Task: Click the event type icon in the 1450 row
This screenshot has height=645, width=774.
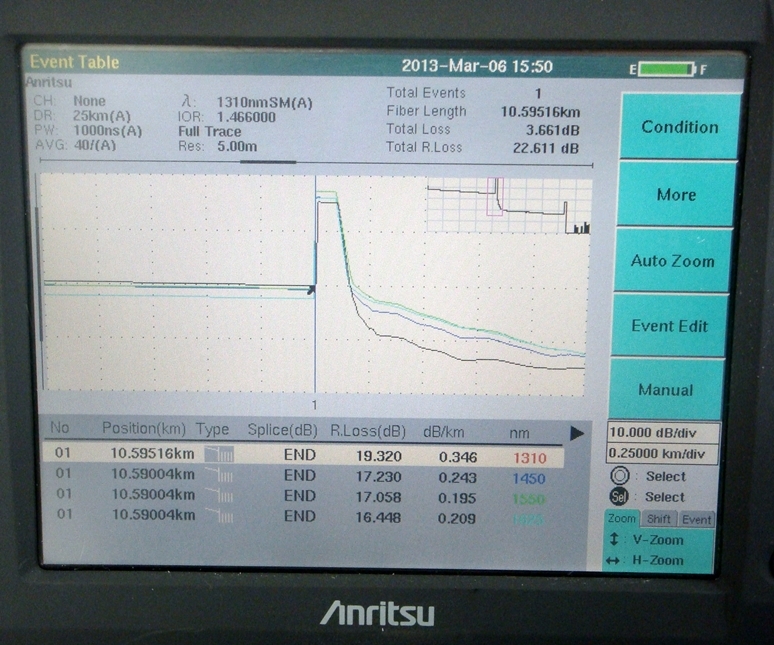Action: click(x=219, y=475)
